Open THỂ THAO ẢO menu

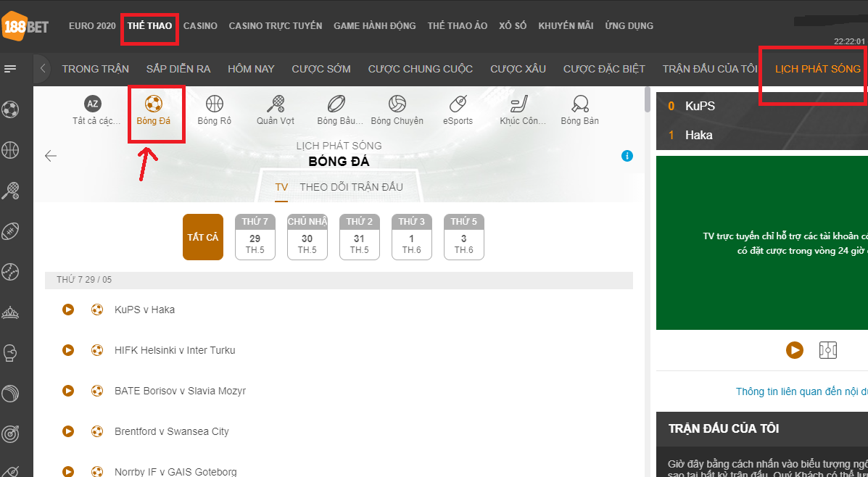458,25
